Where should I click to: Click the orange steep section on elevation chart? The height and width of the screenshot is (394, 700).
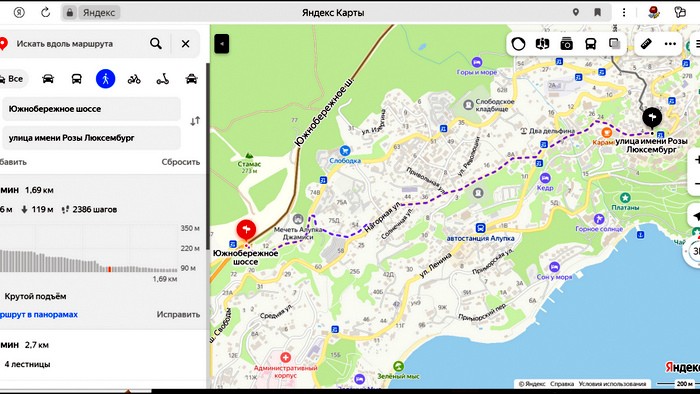[109, 269]
